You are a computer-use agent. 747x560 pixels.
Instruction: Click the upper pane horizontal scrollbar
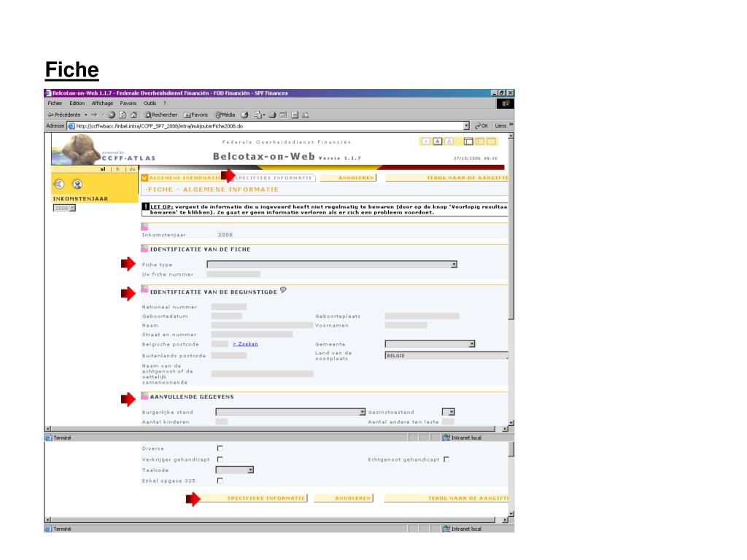(x=276, y=429)
